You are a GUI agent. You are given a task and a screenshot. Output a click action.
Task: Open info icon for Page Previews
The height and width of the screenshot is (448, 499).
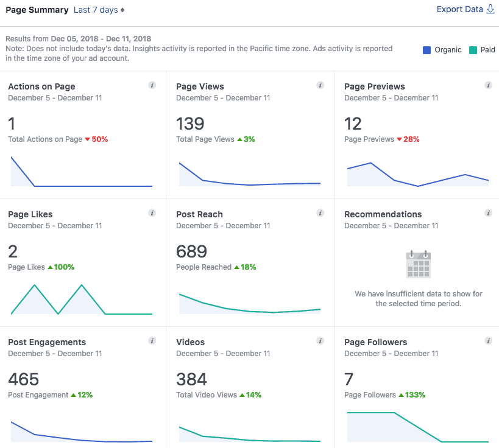point(488,85)
